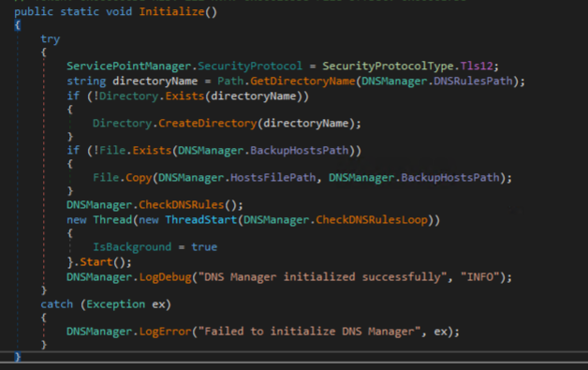Viewport: 588px width, 370px height.
Task: Click the HostsFilePath argument
Action: coord(273,177)
